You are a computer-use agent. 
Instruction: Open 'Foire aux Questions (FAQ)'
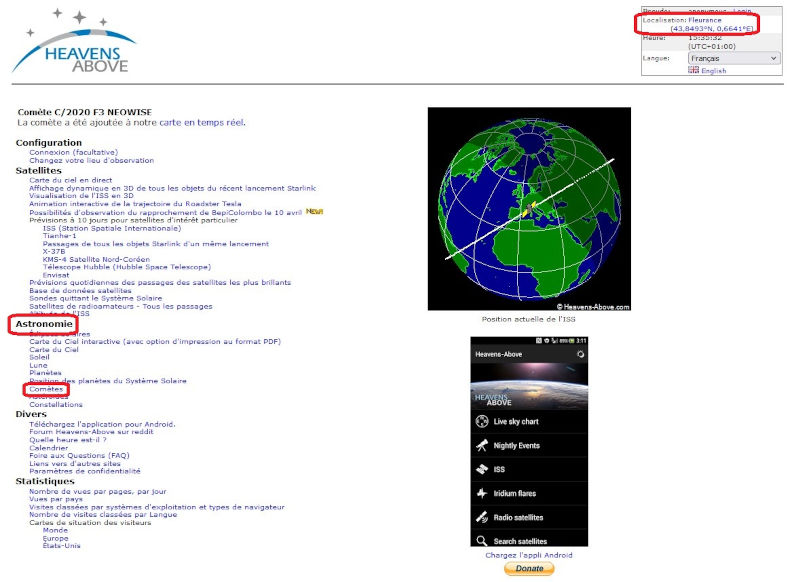[x=80, y=455]
